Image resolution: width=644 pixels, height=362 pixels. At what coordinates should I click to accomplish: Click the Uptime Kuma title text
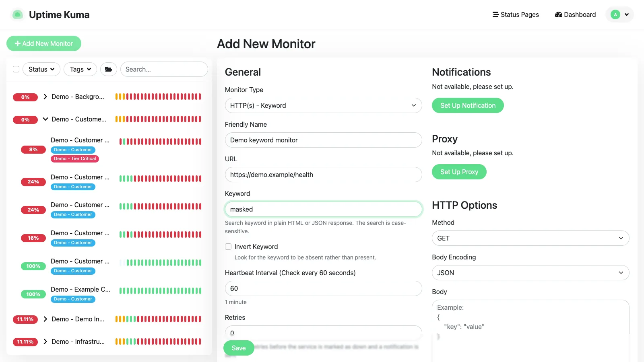pos(59,15)
